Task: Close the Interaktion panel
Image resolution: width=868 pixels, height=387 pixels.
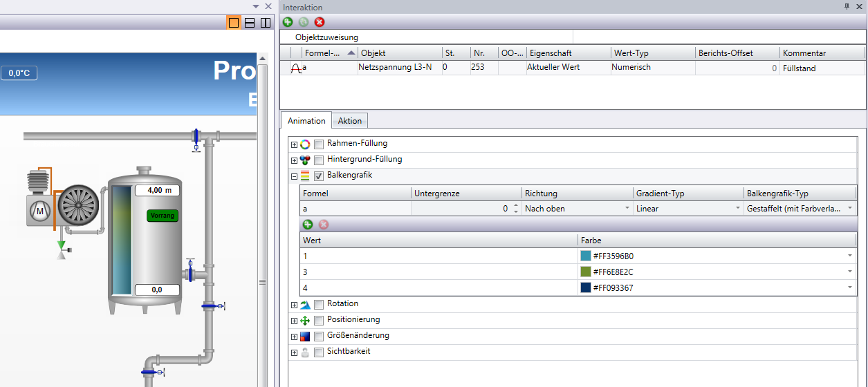Action: pyautogui.click(x=860, y=6)
